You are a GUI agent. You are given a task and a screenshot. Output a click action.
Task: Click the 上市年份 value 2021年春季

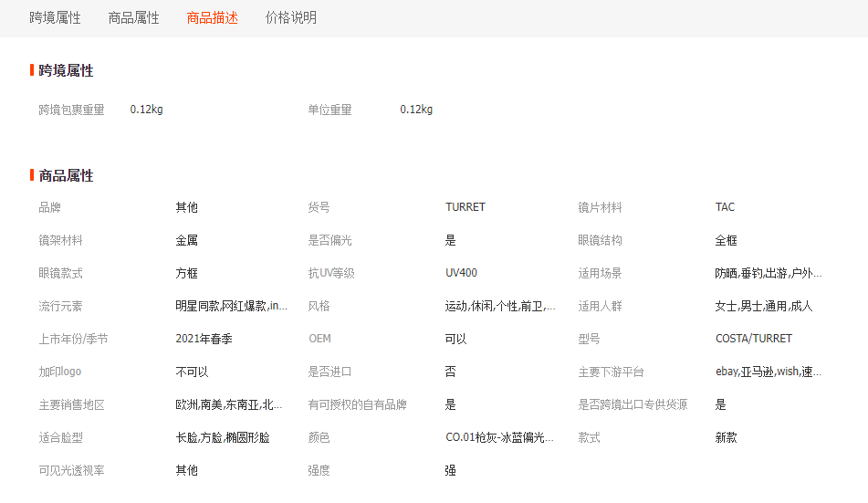tap(204, 339)
